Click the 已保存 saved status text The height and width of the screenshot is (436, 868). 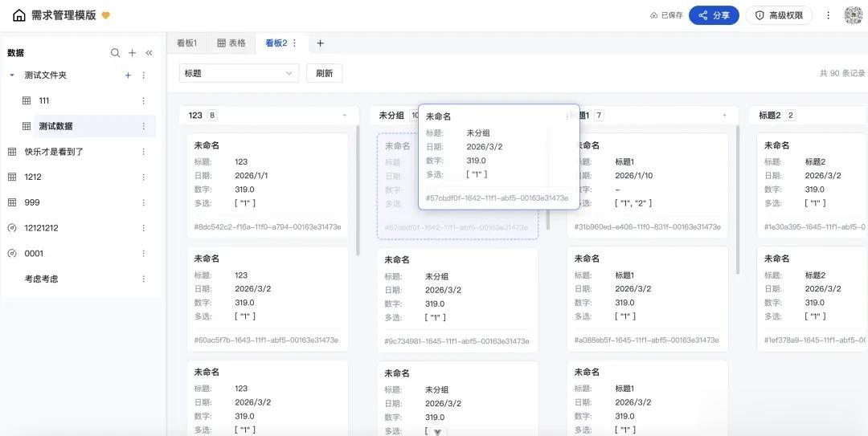(672, 15)
